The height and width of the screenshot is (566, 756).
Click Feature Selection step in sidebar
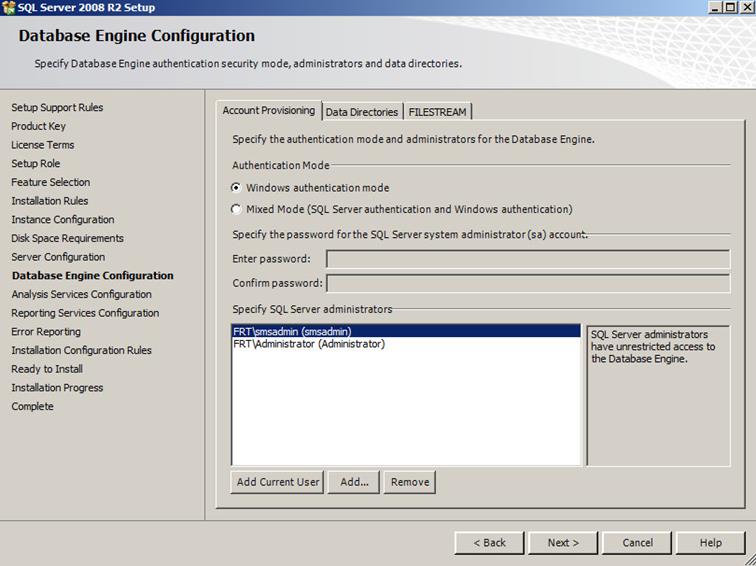(51, 182)
